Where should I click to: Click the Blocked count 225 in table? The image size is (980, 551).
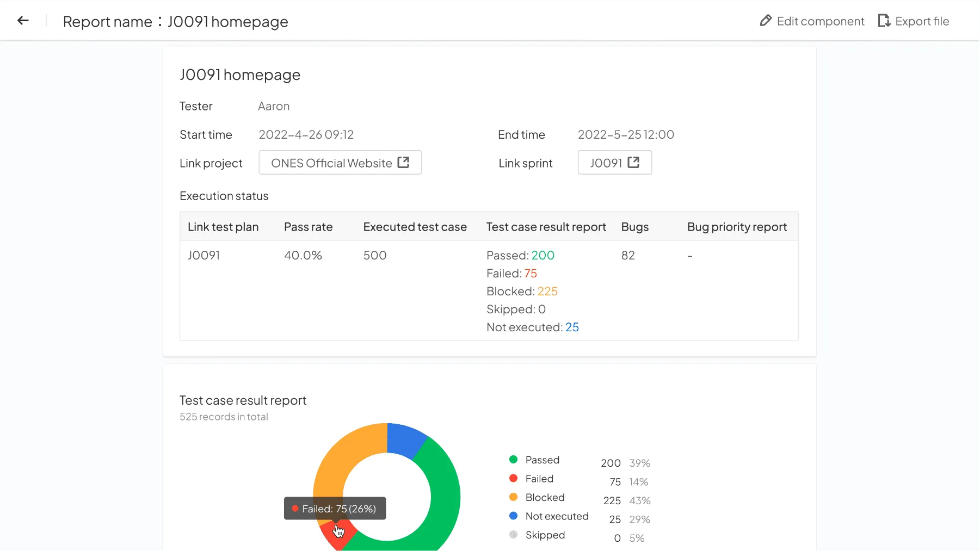547,292
